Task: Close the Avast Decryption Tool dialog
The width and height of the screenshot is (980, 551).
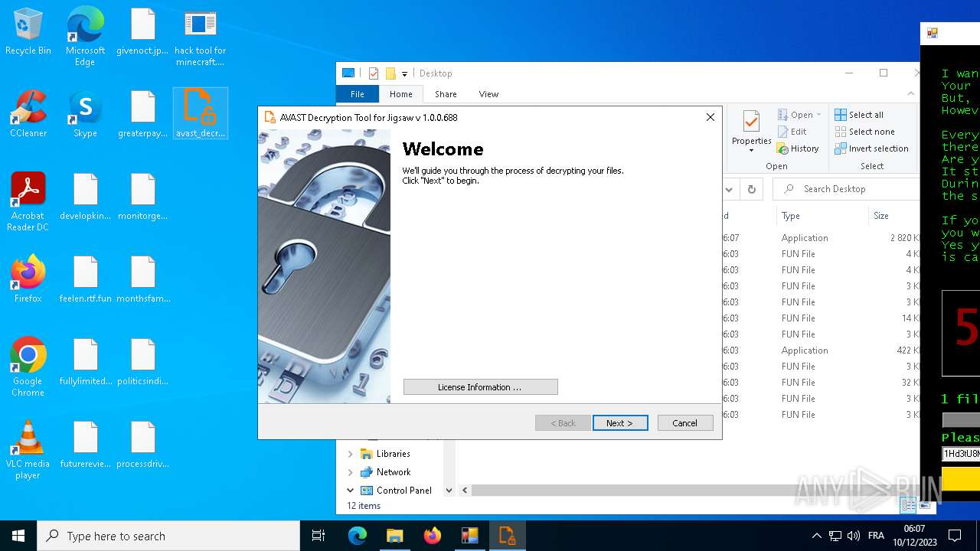Action: coord(710,117)
